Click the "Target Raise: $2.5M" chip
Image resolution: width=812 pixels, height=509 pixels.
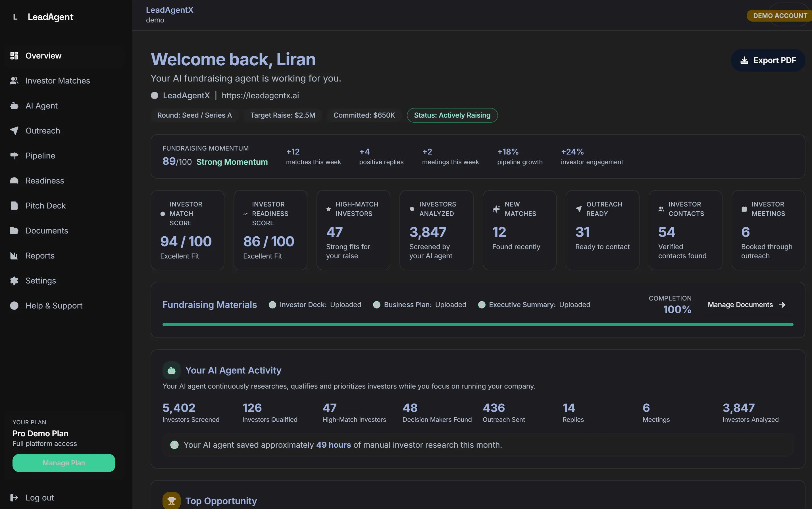pos(283,115)
